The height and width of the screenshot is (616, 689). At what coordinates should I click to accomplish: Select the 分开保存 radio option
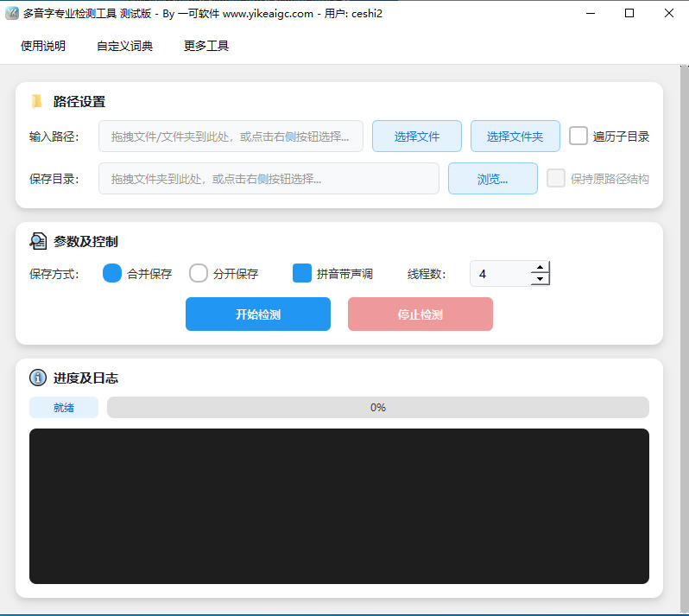pyautogui.click(x=199, y=273)
